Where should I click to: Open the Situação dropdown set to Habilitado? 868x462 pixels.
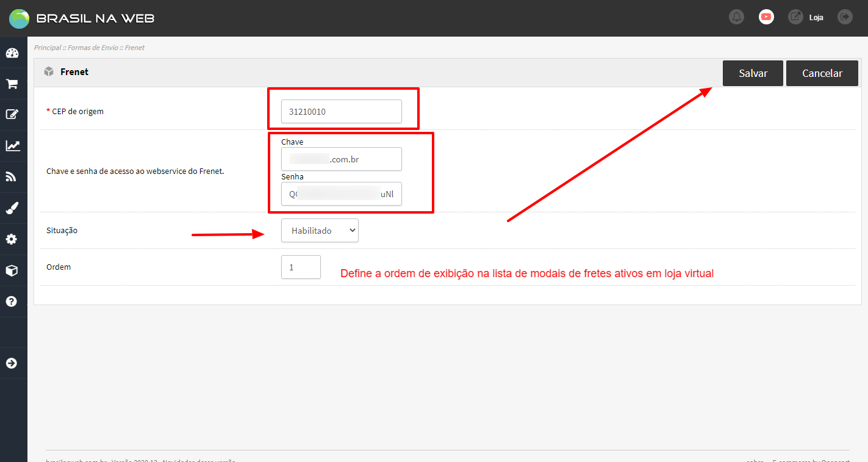click(320, 231)
